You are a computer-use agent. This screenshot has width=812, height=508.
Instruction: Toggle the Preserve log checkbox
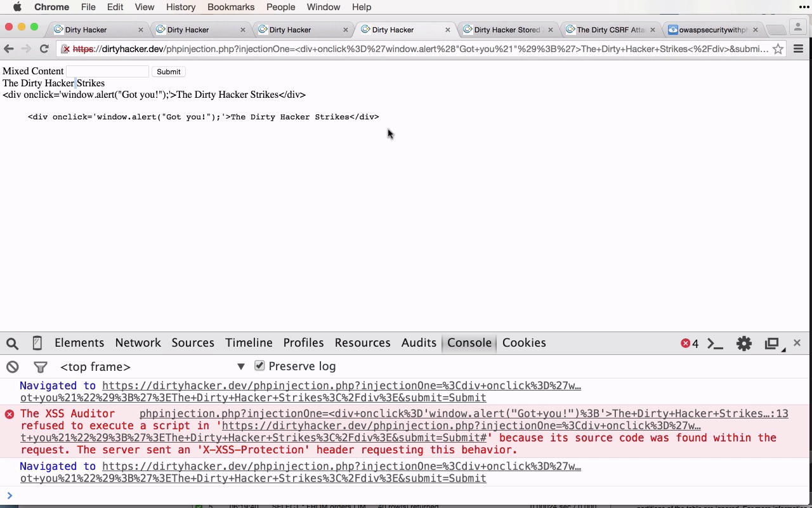point(259,366)
